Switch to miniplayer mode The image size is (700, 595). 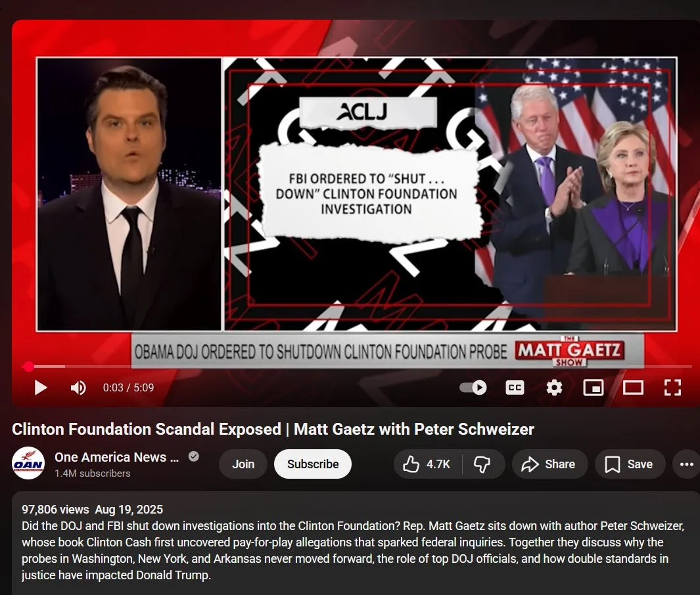pyautogui.click(x=594, y=387)
